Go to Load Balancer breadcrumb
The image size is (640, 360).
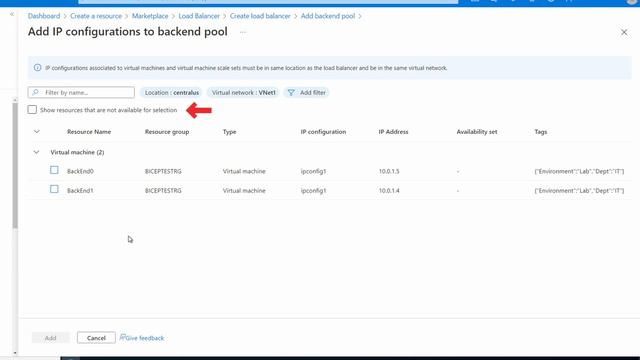199,16
